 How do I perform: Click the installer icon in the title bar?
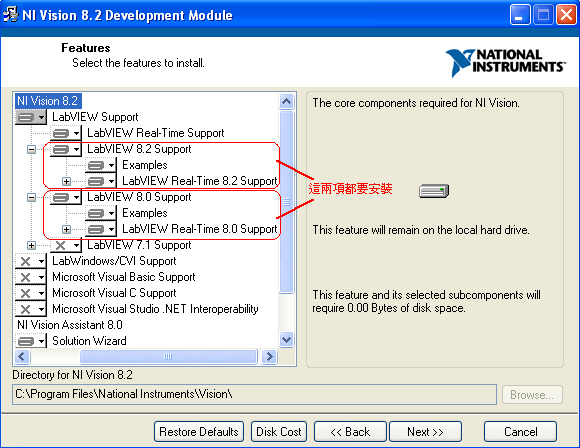click(10, 15)
